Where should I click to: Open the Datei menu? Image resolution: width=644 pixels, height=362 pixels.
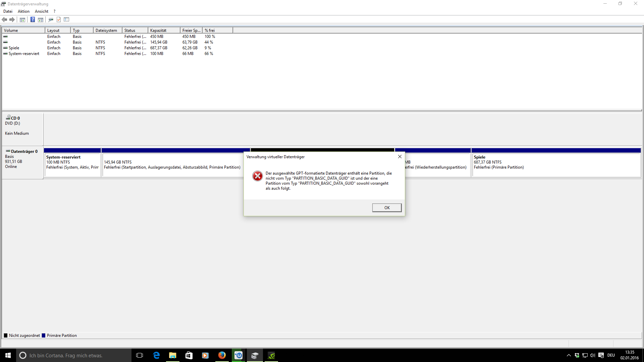[8, 11]
